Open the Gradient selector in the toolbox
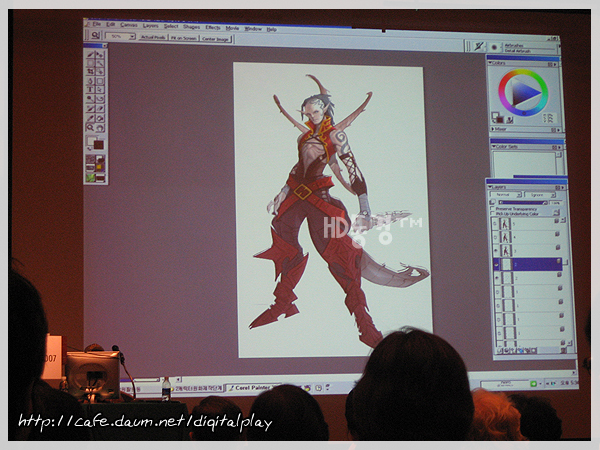This screenshot has height=450, width=600. coord(100,159)
